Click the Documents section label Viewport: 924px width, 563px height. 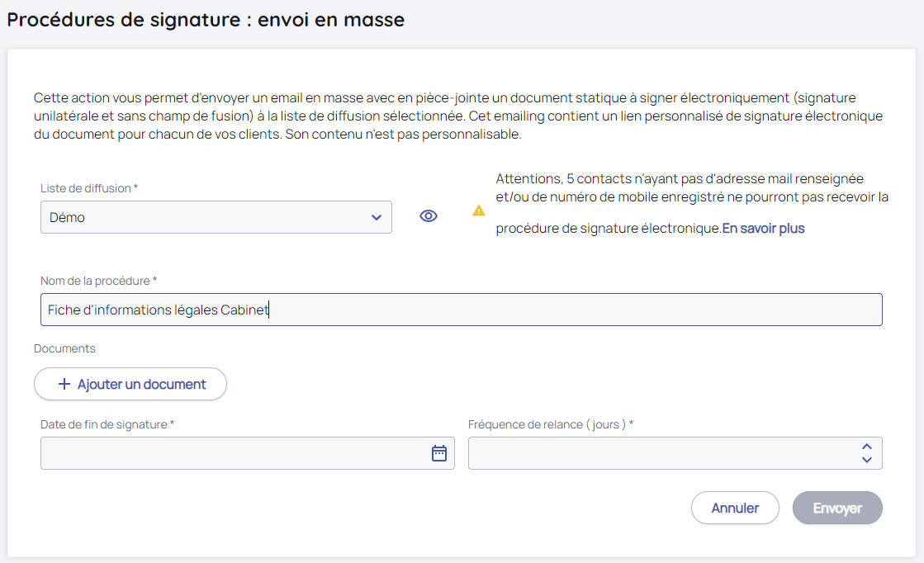[x=64, y=348]
